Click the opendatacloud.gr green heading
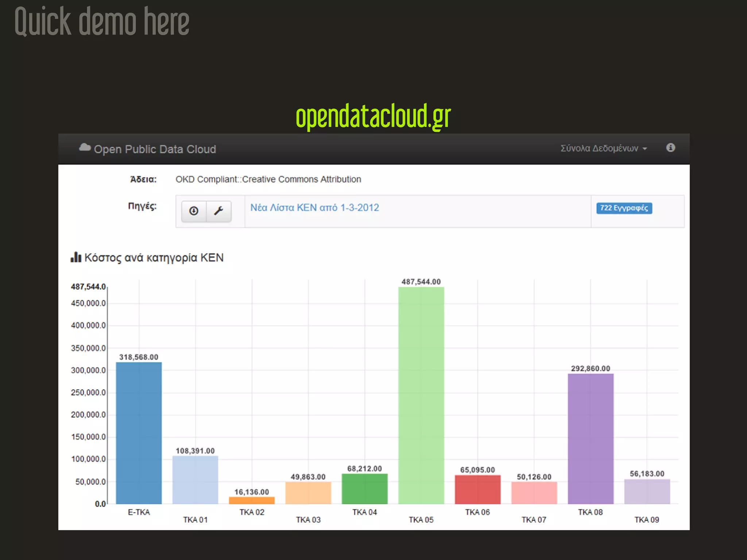 pyautogui.click(x=373, y=116)
